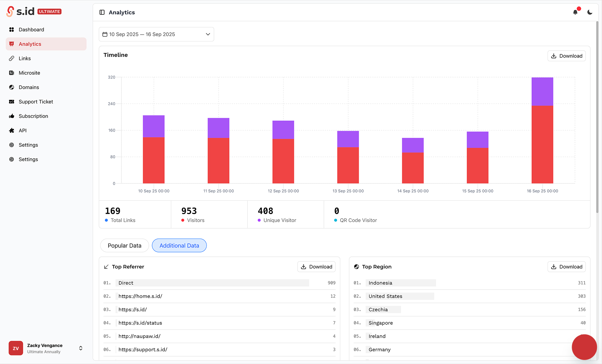
Task: Open the Dashboard section in the sidebar
Action: 31,29
